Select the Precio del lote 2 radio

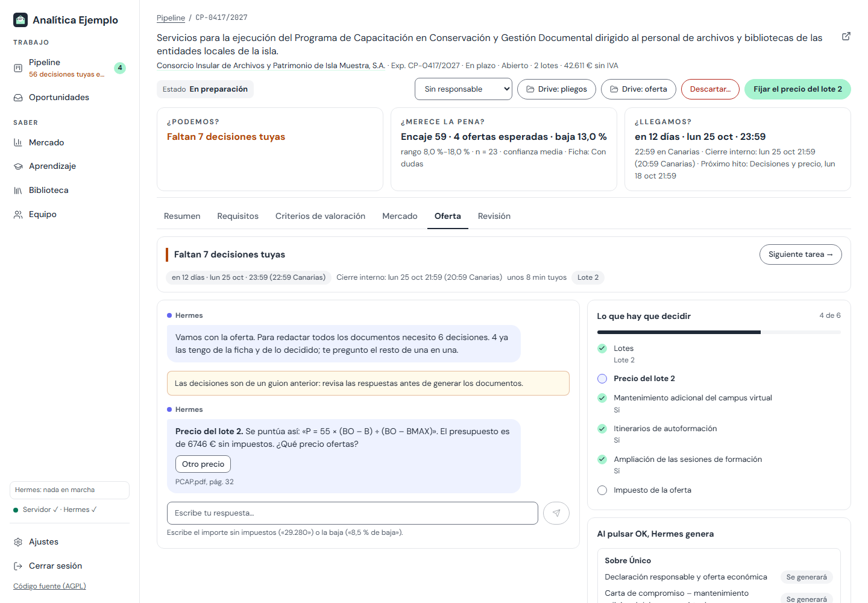[x=602, y=379]
